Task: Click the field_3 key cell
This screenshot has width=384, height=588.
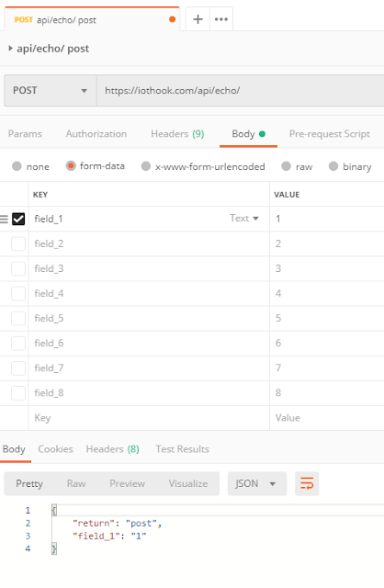Action: [x=149, y=268]
